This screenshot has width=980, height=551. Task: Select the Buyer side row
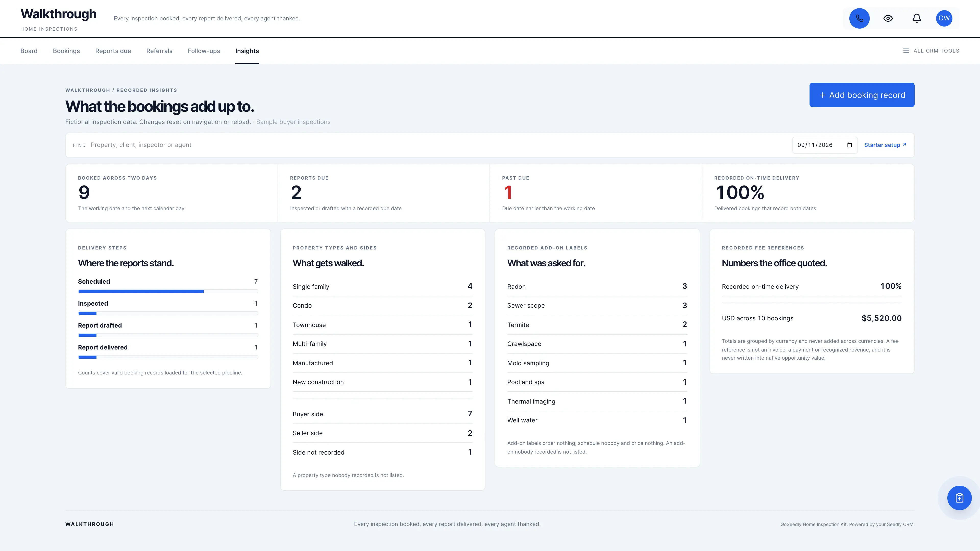pos(382,414)
